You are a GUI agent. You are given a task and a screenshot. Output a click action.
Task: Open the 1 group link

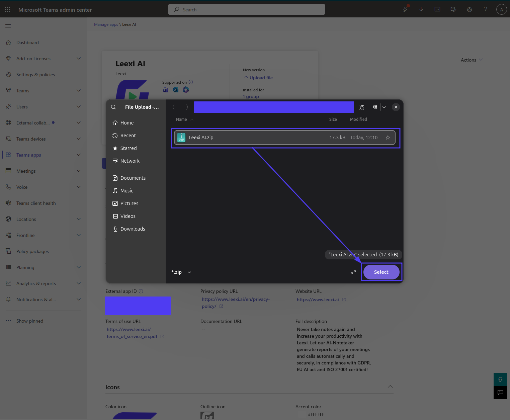[x=251, y=96]
